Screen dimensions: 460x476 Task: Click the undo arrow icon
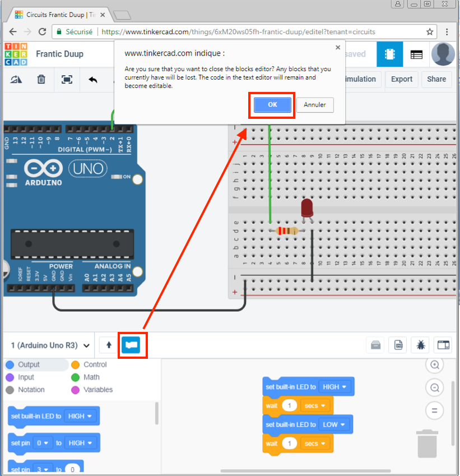[x=93, y=80]
